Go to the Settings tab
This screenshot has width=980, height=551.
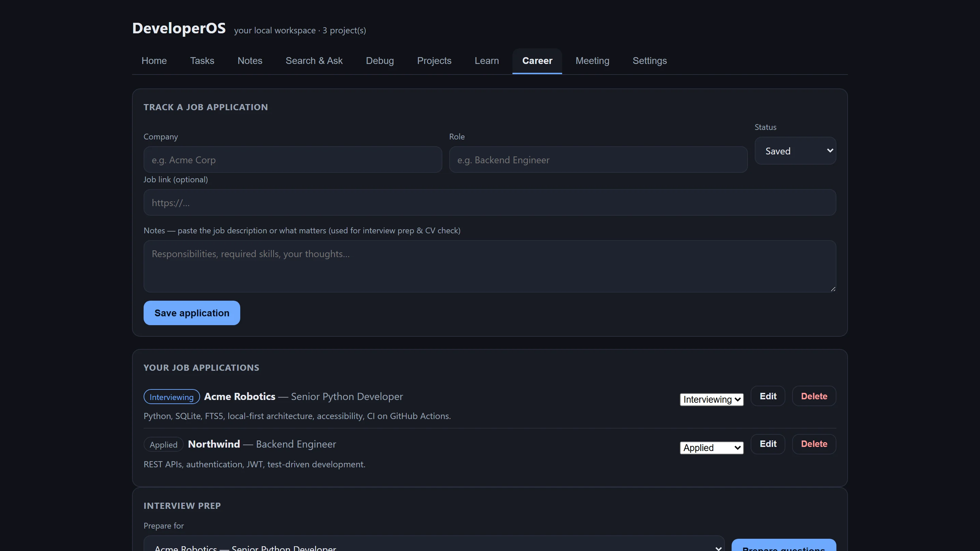[x=649, y=61]
